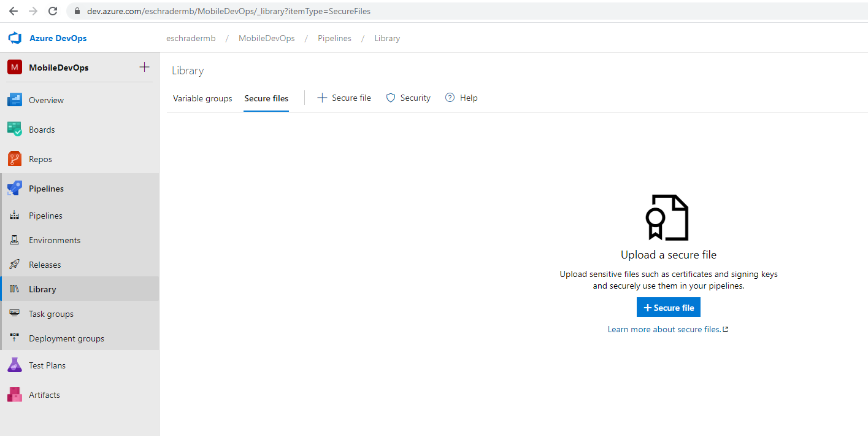This screenshot has width=868, height=436.
Task: Go to eschradermb breadcrumb
Action: 191,38
